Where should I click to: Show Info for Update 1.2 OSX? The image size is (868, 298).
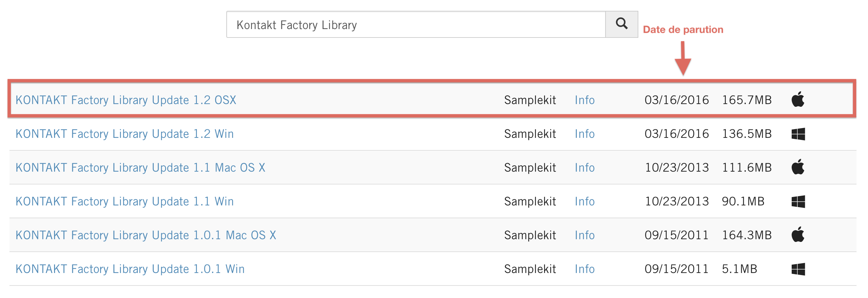pyautogui.click(x=585, y=100)
